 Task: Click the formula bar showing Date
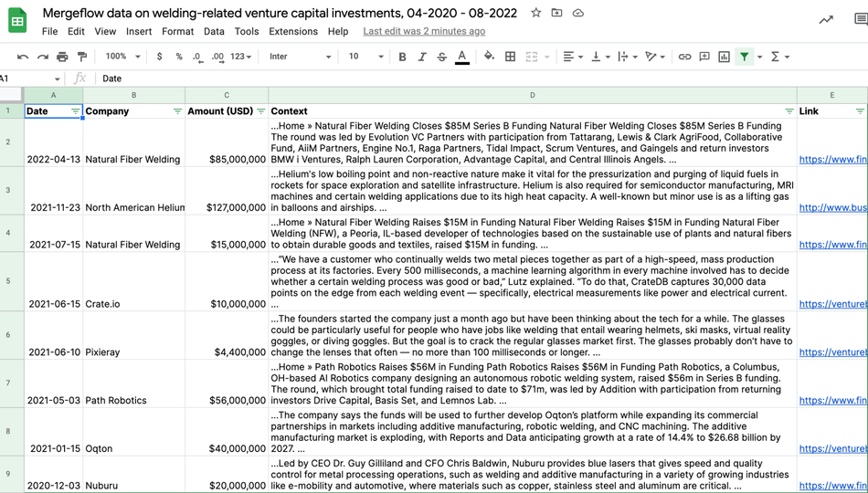pyautogui.click(x=482, y=79)
